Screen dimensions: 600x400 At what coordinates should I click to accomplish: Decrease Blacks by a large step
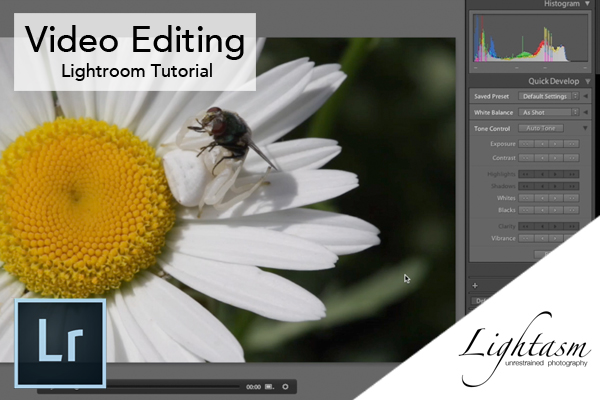coord(526,210)
